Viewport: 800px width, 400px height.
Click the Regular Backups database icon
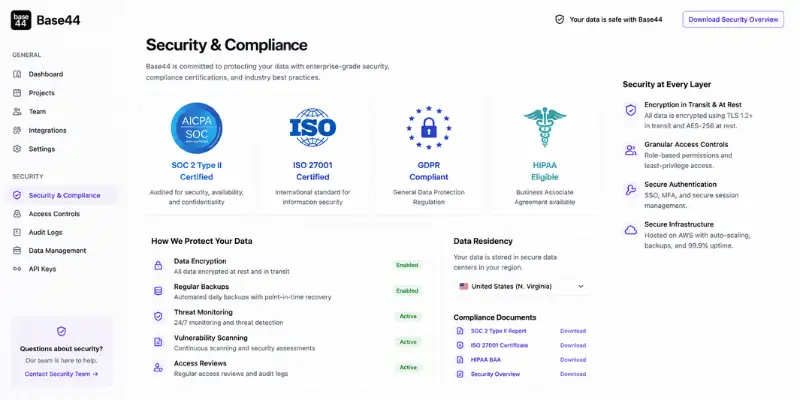tap(158, 291)
